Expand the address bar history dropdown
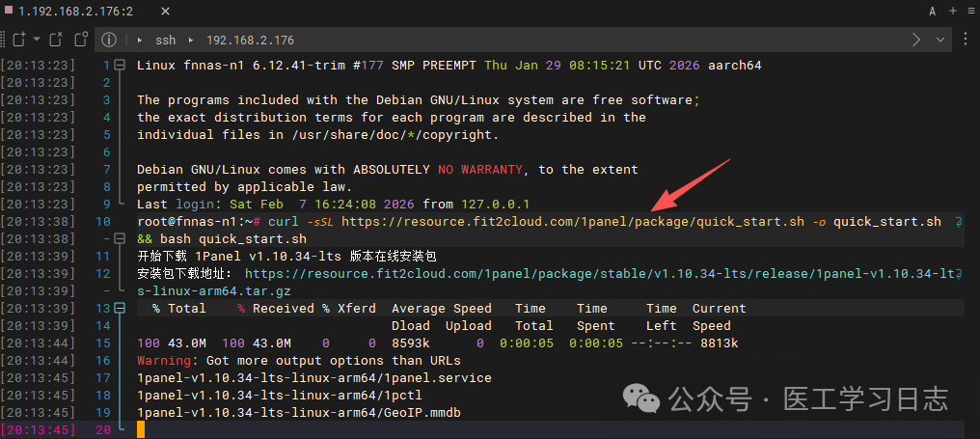Image resolution: width=980 pixels, height=439 pixels. tap(940, 40)
